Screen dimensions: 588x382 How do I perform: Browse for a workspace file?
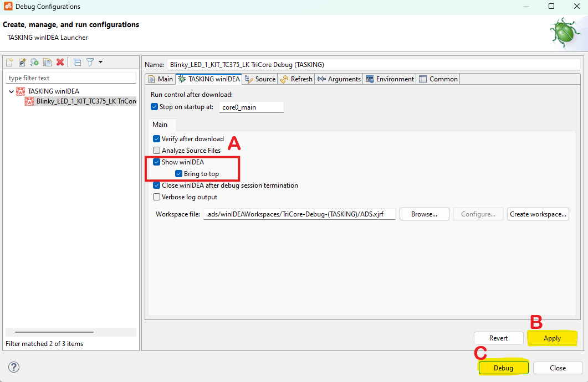(424, 213)
